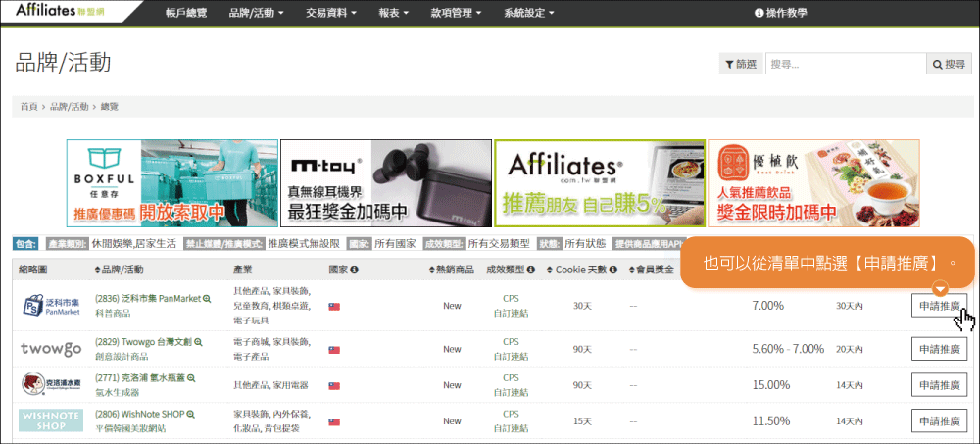The height and width of the screenshot is (444, 980).
Task: Click the 11.50% commission value
Action: 771,420
